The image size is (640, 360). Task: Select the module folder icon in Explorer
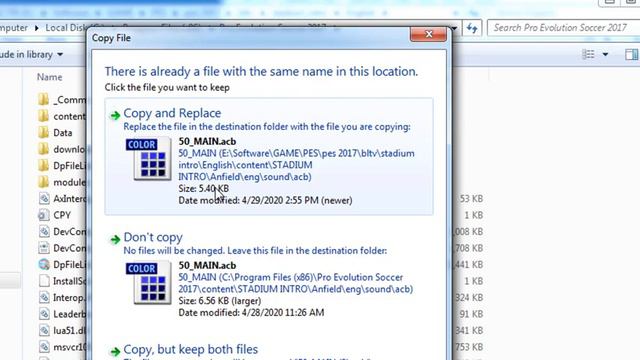[43, 182]
